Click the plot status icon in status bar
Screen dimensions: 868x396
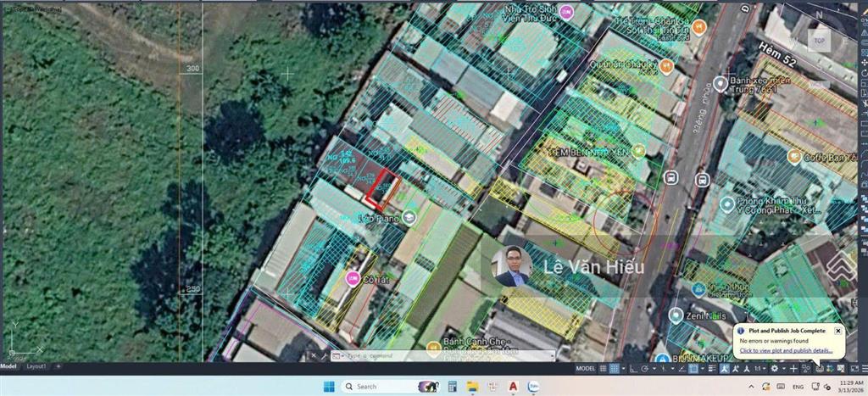tap(819, 368)
